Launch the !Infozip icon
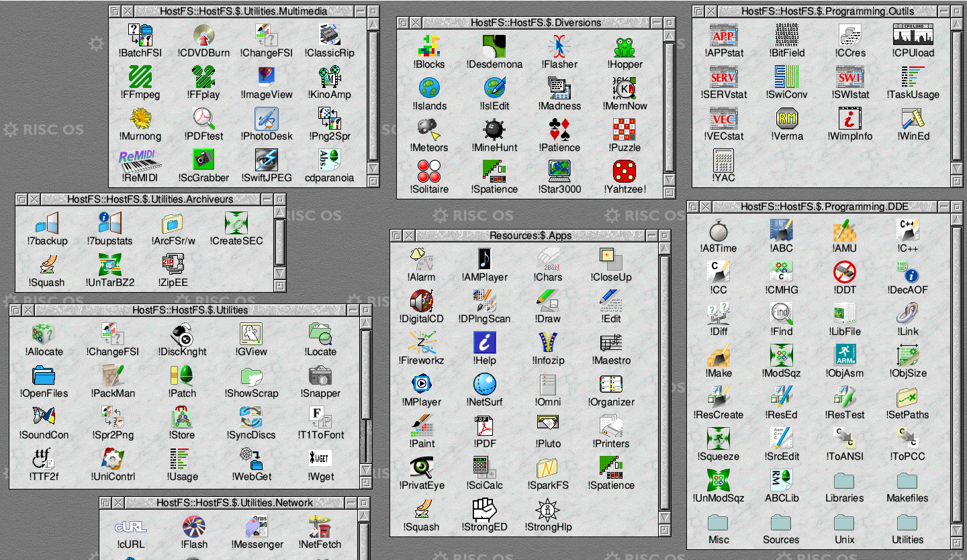The width and height of the screenshot is (967, 560). tap(549, 343)
